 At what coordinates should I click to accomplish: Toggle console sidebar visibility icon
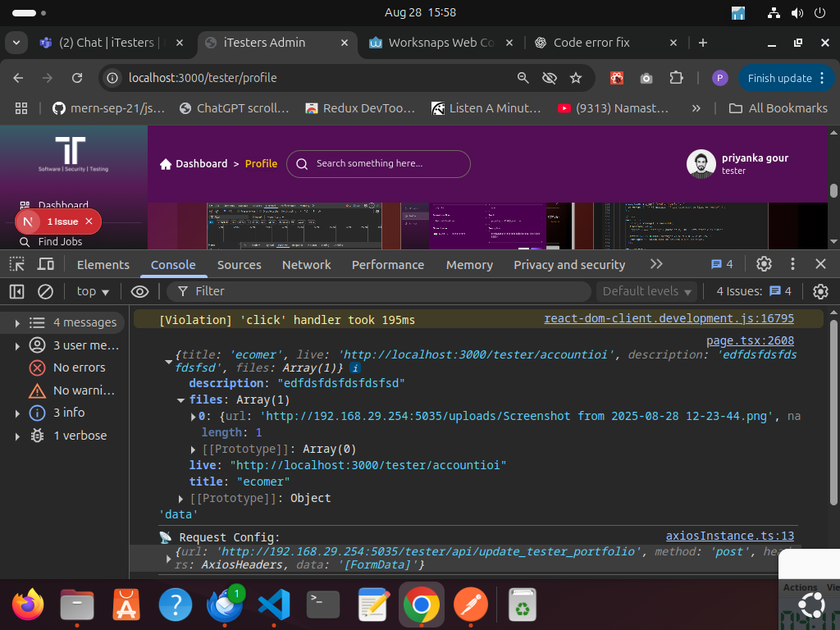[x=17, y=291]
